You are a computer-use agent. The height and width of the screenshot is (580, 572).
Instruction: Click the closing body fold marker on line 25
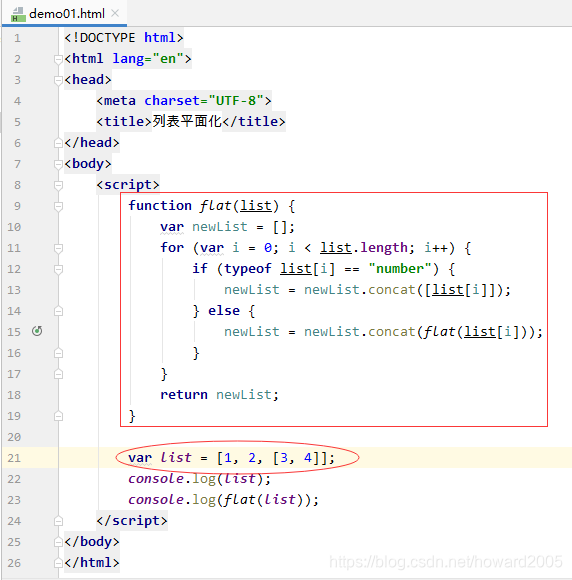coord(58,542)
